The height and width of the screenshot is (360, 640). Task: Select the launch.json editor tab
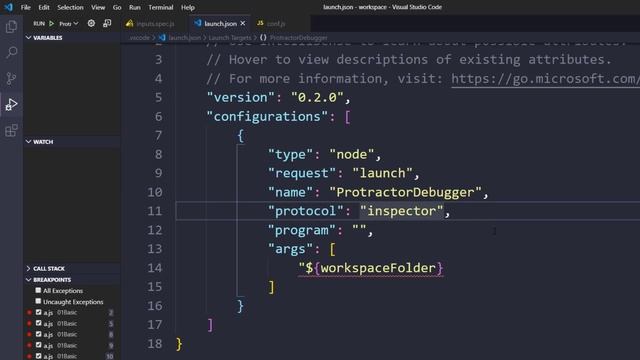[x=220, y=24]
